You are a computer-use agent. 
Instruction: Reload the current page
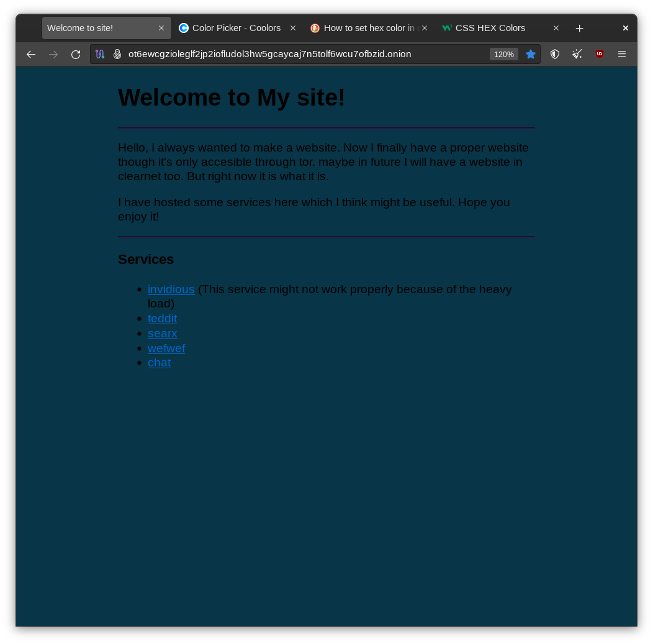point(76,55)
